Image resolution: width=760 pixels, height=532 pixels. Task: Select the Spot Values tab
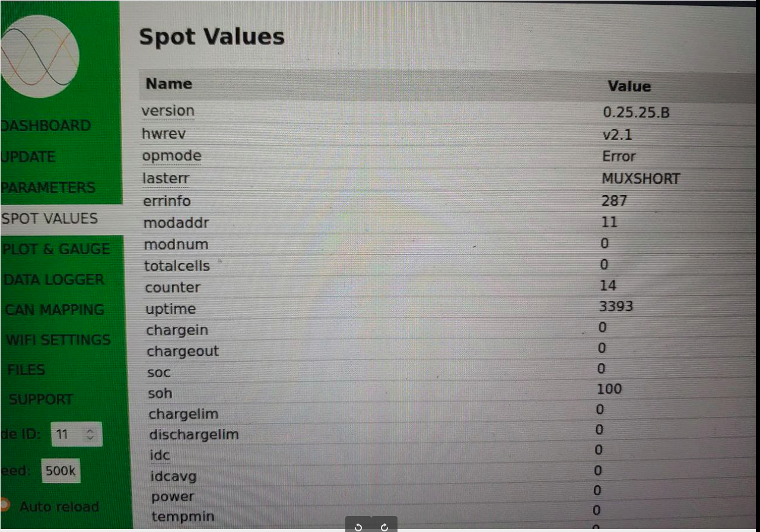coord(50,218)
